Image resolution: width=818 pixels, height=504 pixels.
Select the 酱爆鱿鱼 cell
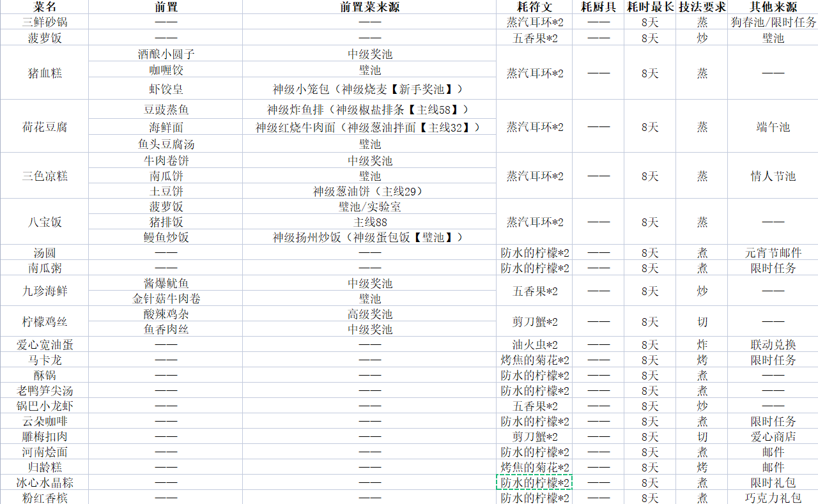[x=166, y=283]
